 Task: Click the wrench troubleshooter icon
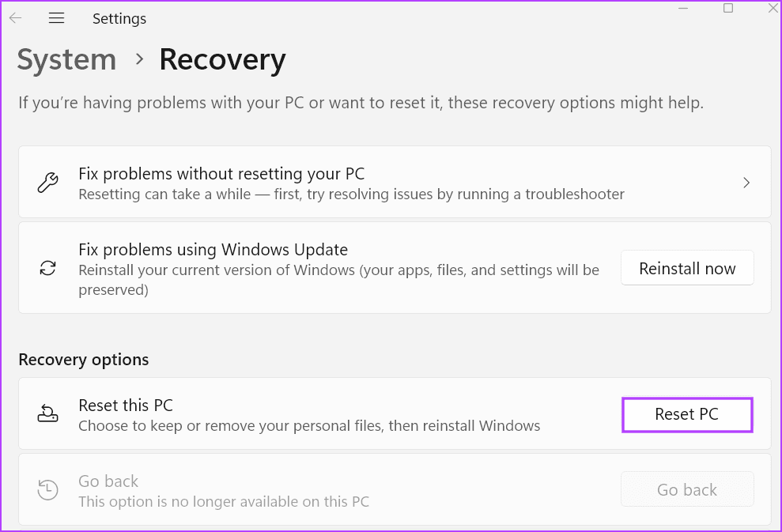point(47,183)
